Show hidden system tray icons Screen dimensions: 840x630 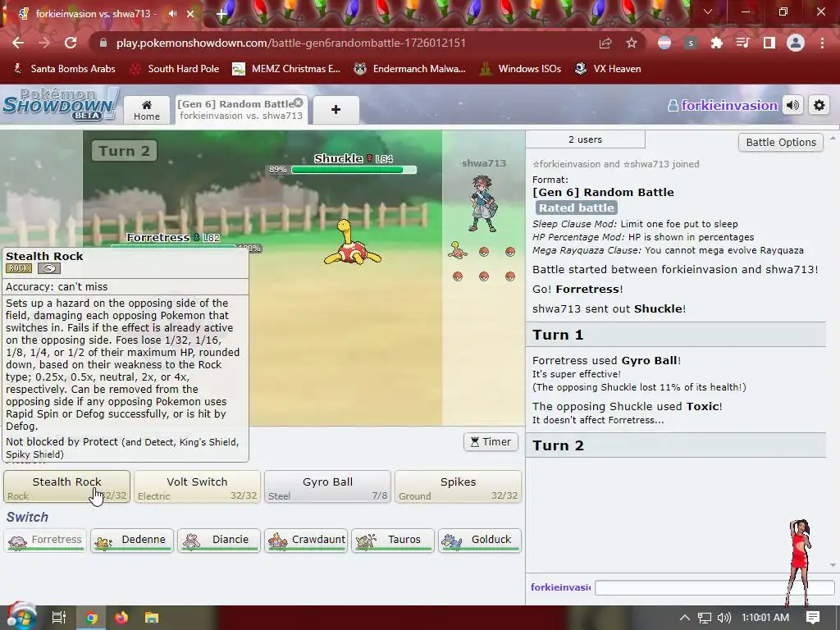[x=685, y=618]
